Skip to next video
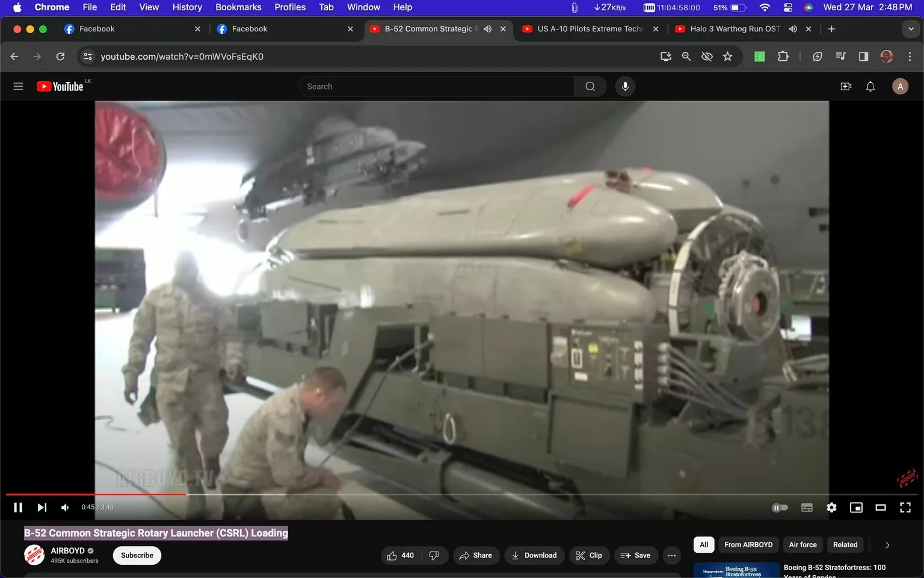The width and height of the screenshot is (924, 578). pyautogui.click(x=42, y=508)
